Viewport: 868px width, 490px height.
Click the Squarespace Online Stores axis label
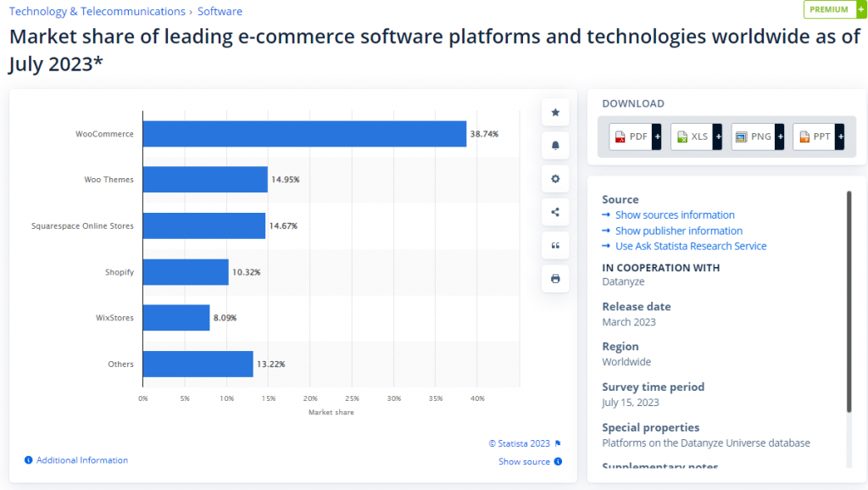click(x=82, y=226)
